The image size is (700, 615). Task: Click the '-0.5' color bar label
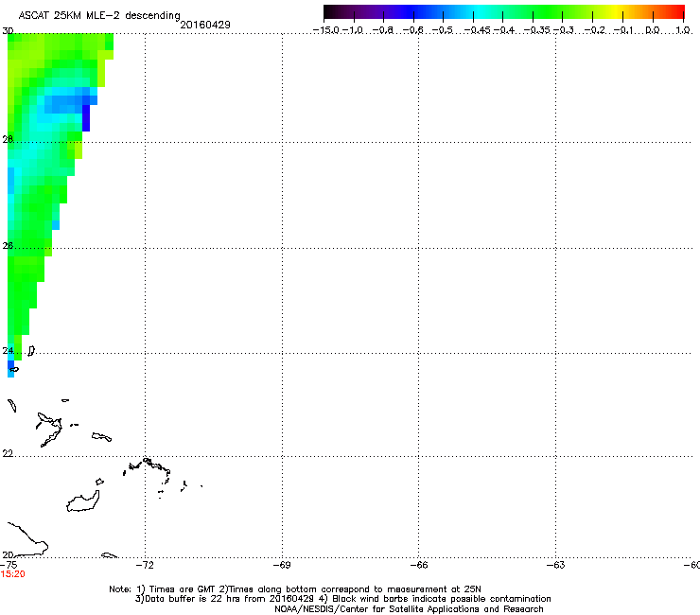coord(443,30)
